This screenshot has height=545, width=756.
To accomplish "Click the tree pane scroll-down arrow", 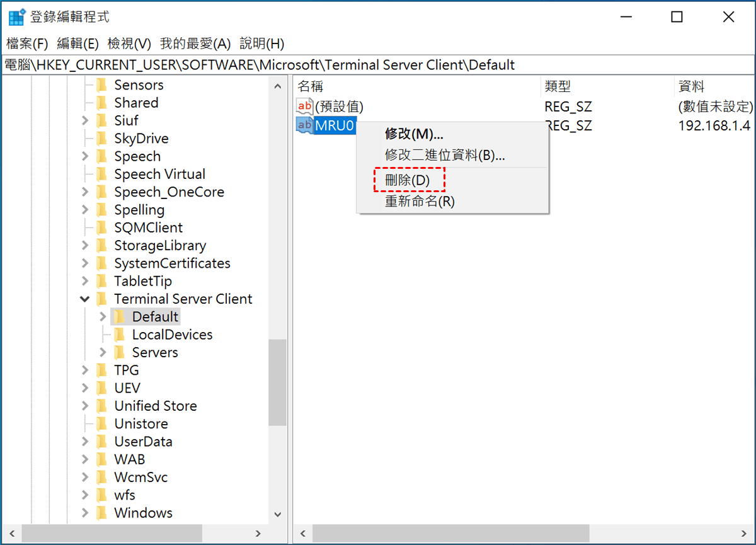I will (277, 514).
